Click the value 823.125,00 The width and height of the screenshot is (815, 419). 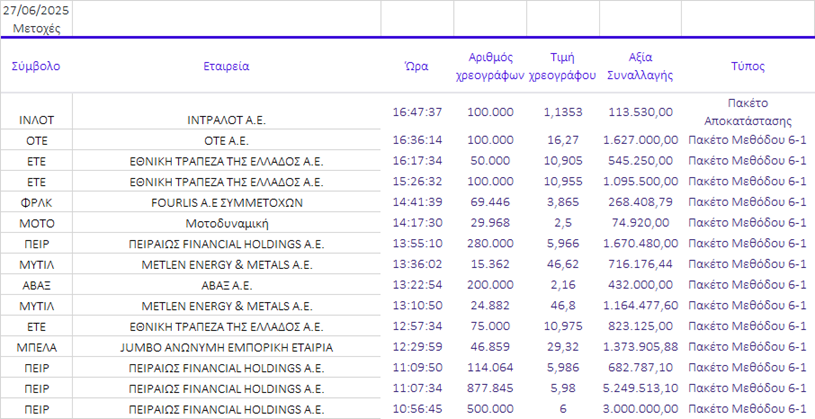coord(640,326)
